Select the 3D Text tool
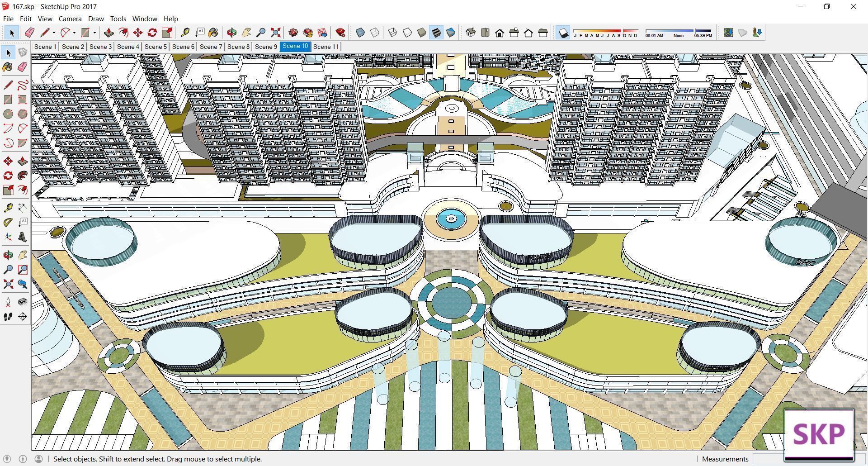 tap(22, 237)
